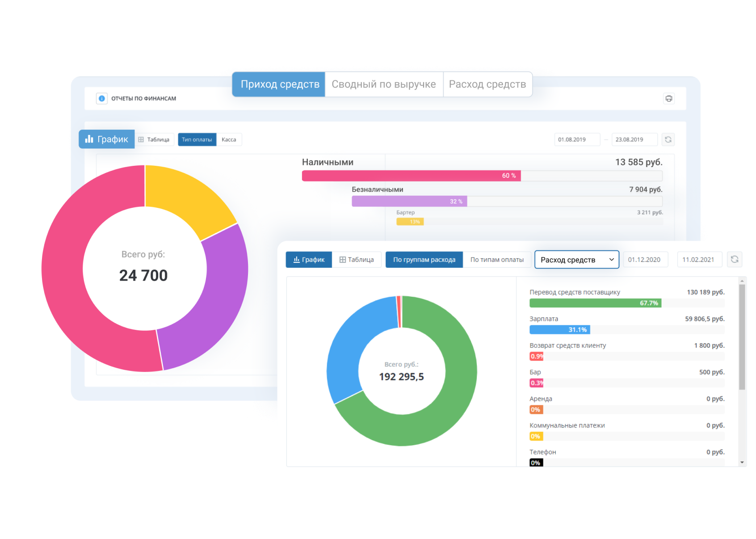Viewport: 756px width, 539px height.
Task: Select По группам расхода grouping
Action: coord(424,260)
